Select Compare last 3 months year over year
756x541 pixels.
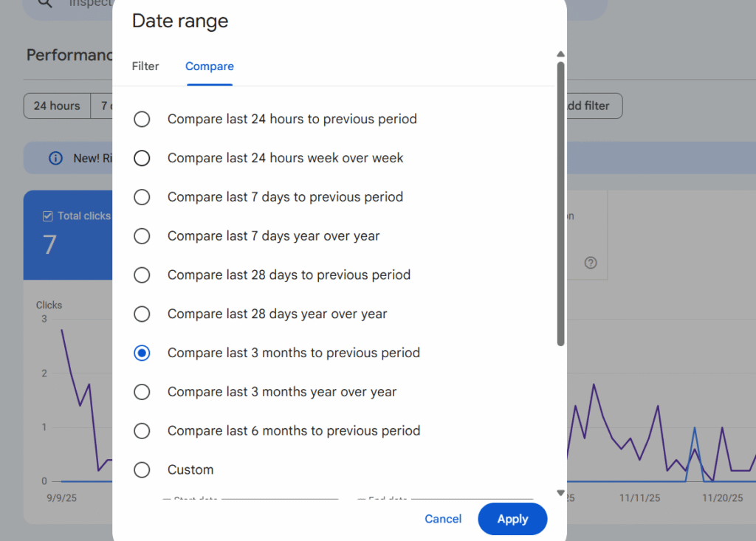click(x=142, y=392)
